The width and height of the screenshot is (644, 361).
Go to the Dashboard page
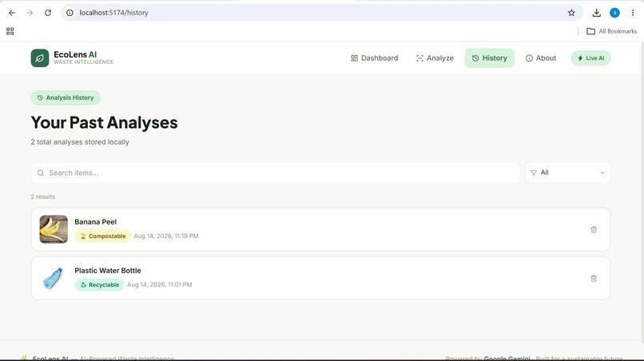374,58
